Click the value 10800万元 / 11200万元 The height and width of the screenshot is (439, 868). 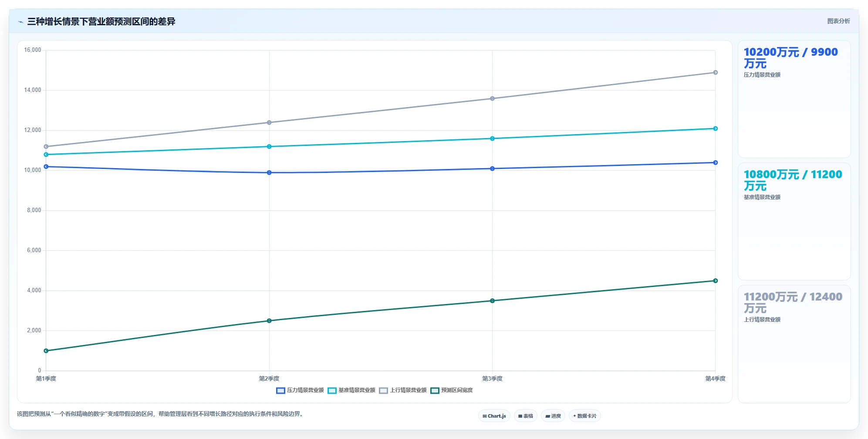(793, 180)
